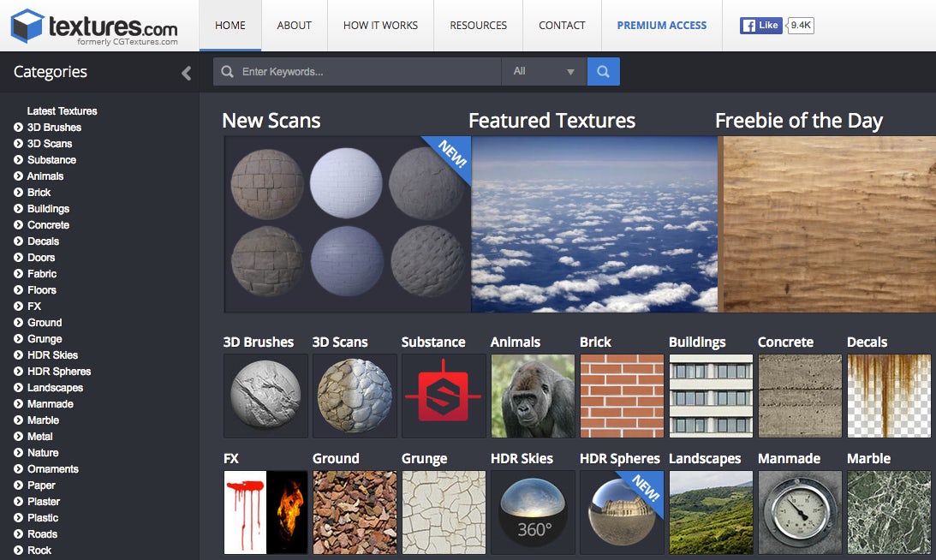Screen dimensions: 936x560
Task: Open the Doors category in sidebar
Action: 40,258
